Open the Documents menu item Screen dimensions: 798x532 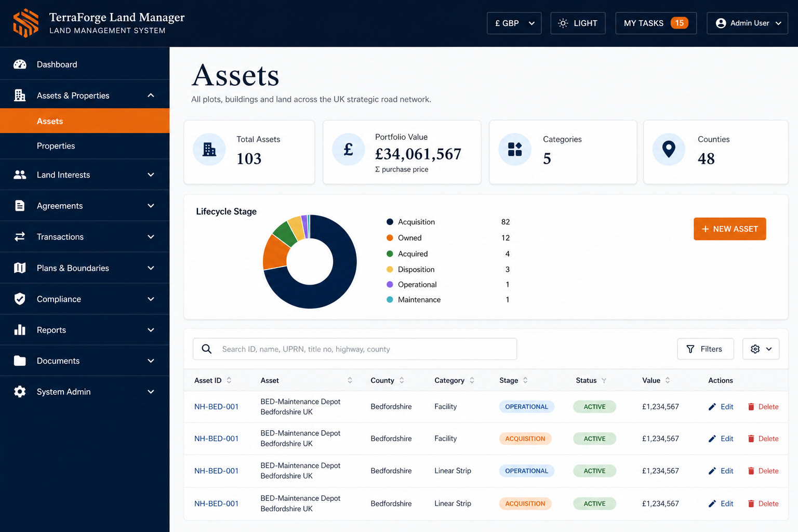[x=85, y=361]
